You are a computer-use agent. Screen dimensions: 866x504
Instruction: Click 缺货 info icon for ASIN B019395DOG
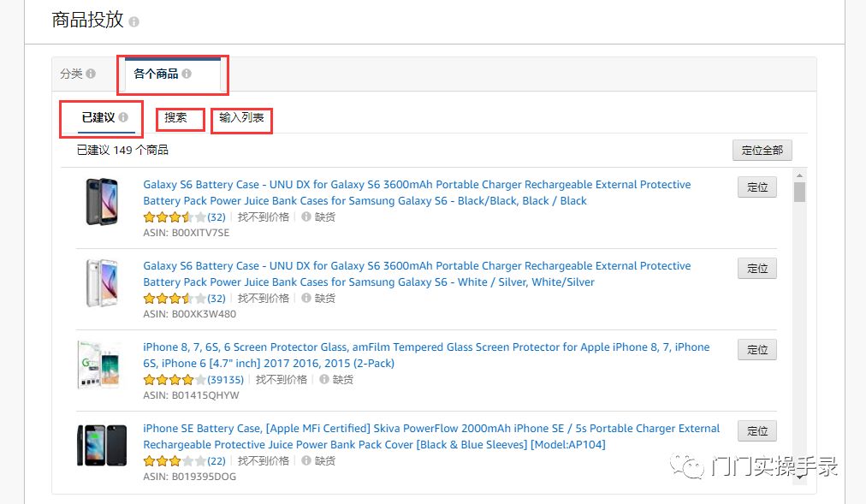click(306, 461)
